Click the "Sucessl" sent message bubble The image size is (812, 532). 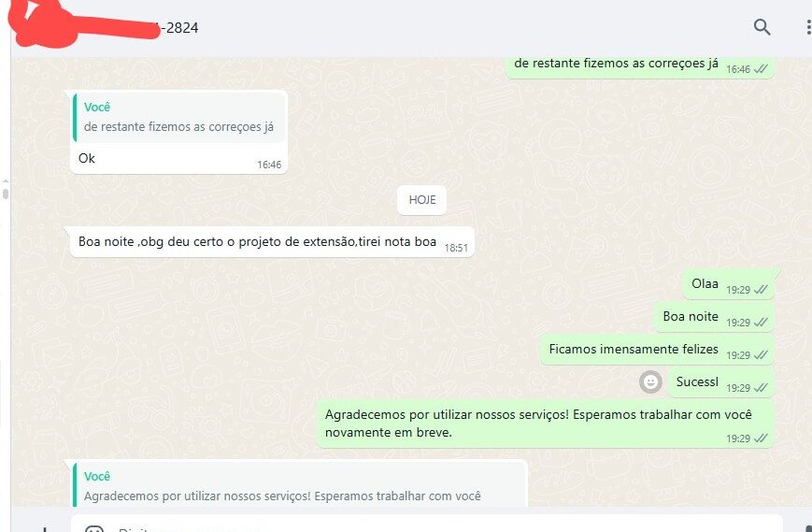click(x=720, y=382)
